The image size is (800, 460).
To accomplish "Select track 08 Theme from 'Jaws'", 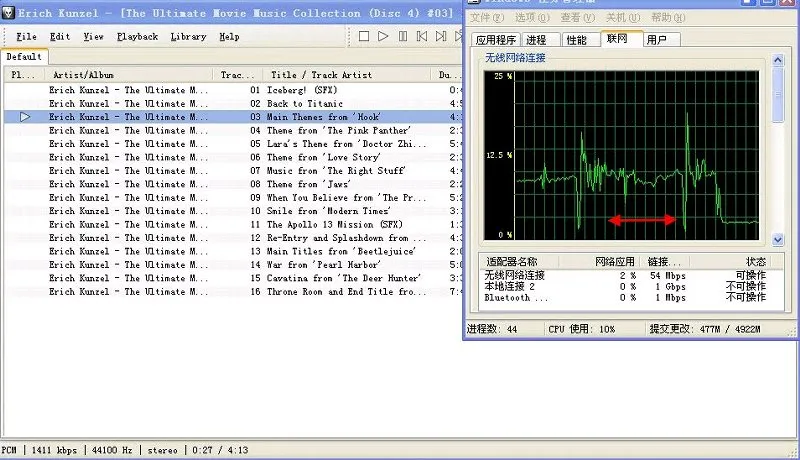I will tap(234, 184).
